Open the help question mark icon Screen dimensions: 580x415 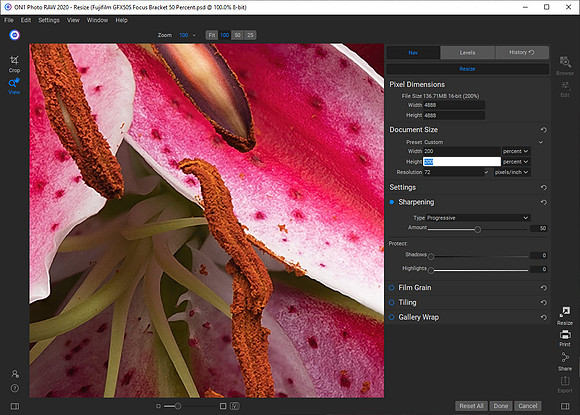[15, 388]
